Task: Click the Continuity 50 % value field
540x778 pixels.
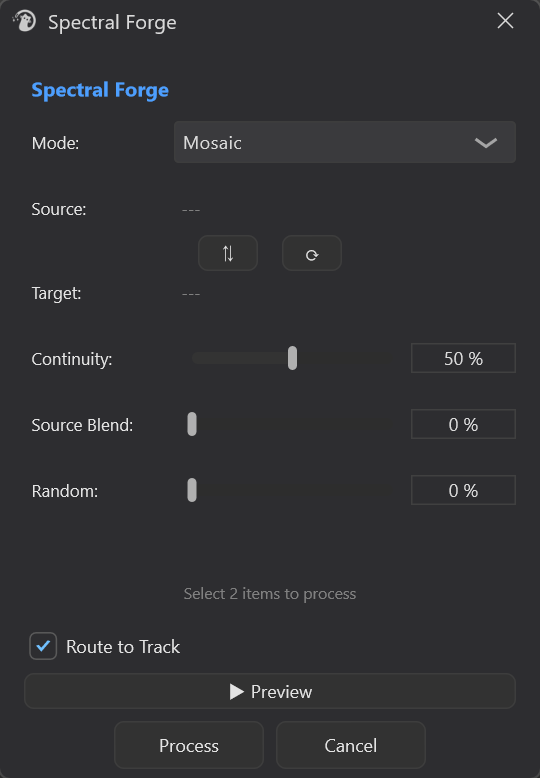Action: (463, 358)
